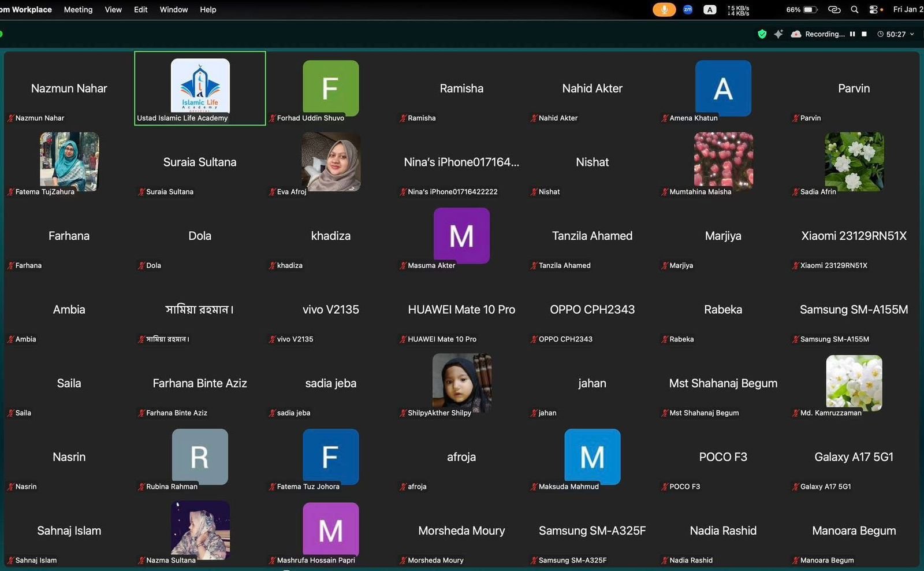The height and width of the screenshot is (571, 924).
Task: Click the keyboard input source icon
Action: (x=710, y=10)
